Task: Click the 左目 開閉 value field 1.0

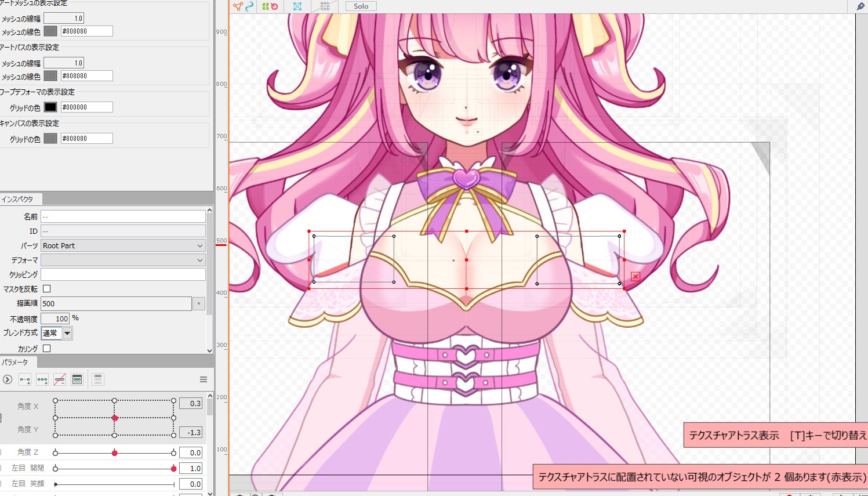Action: 191,468
